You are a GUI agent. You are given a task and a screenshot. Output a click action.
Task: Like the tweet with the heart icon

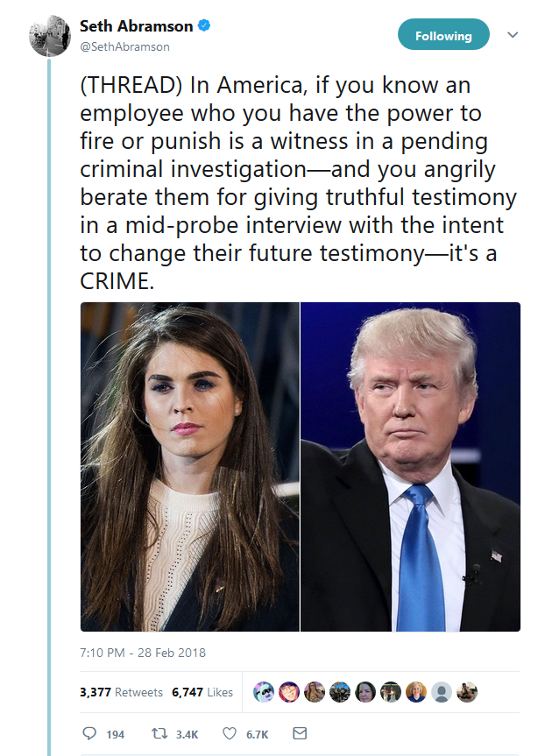coord(230,733)
